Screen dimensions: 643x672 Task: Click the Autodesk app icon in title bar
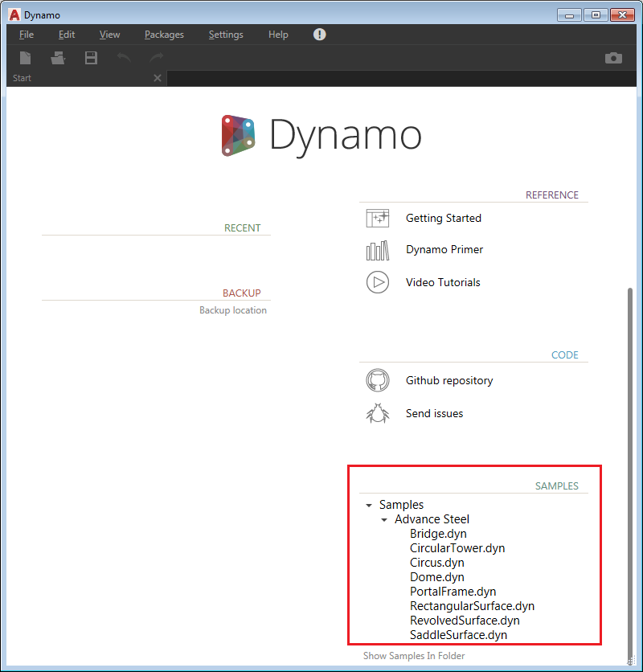(x=14, y=15)
